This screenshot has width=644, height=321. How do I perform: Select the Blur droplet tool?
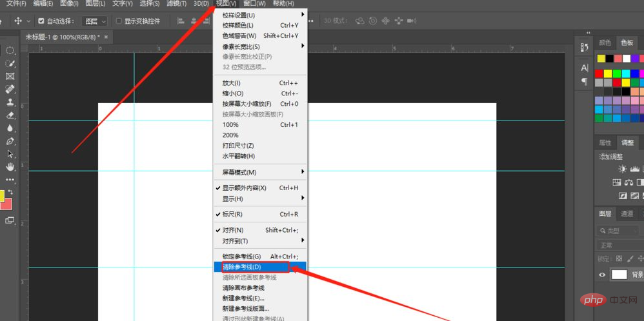[10, 128]
